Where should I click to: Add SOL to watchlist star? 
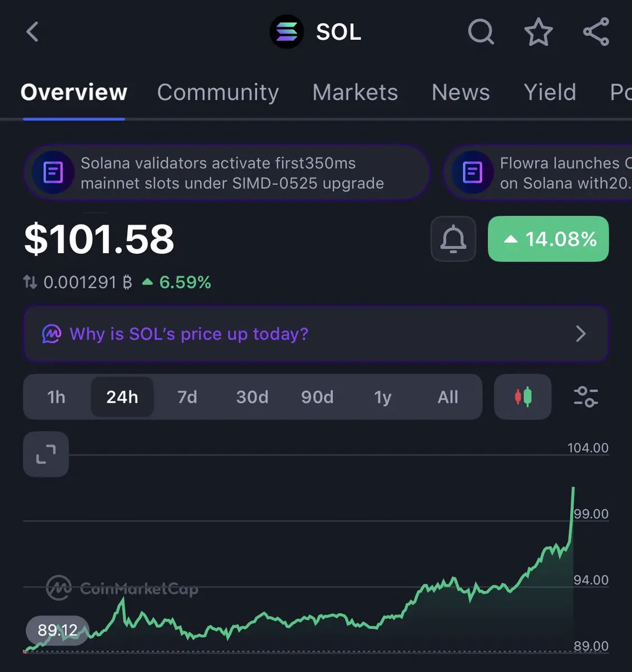coord(538,31)
